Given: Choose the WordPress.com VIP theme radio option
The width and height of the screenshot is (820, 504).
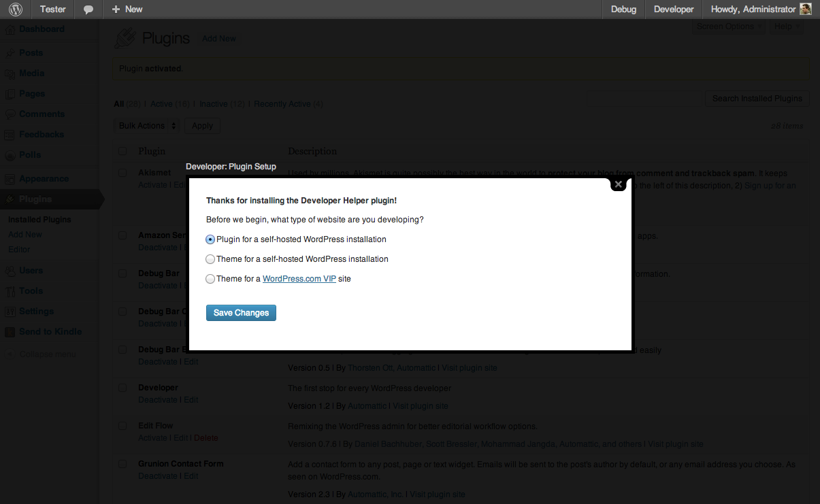Looking at the screenshot, I should (210, 279).
